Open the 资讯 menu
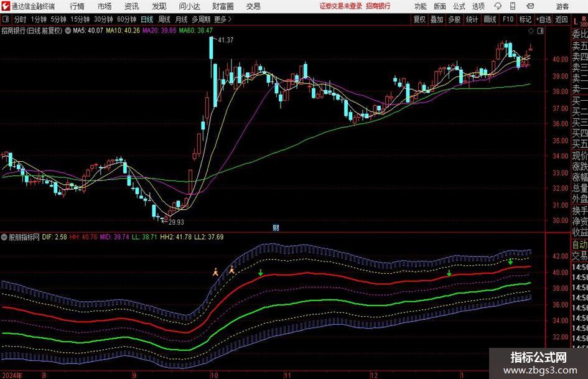 click(x=132, y=6)
